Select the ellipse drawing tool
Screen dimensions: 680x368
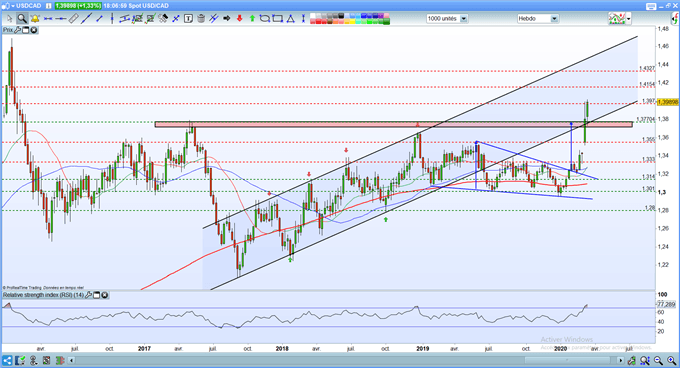tap(265, 19)
